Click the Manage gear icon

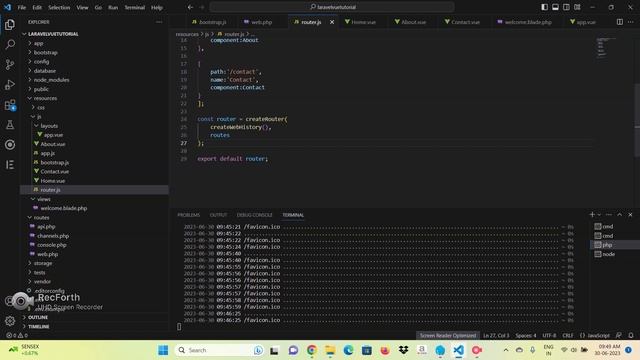[10, 321]
